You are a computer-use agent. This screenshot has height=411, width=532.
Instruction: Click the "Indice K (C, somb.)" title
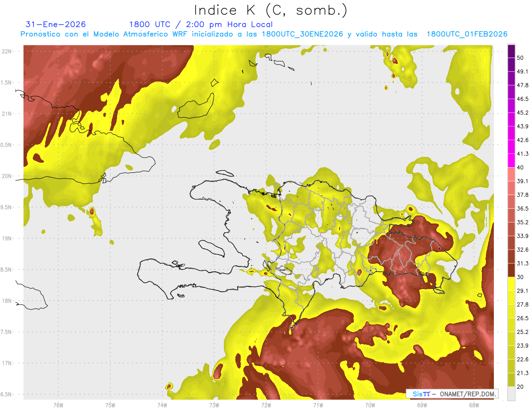tap(271, 10)
